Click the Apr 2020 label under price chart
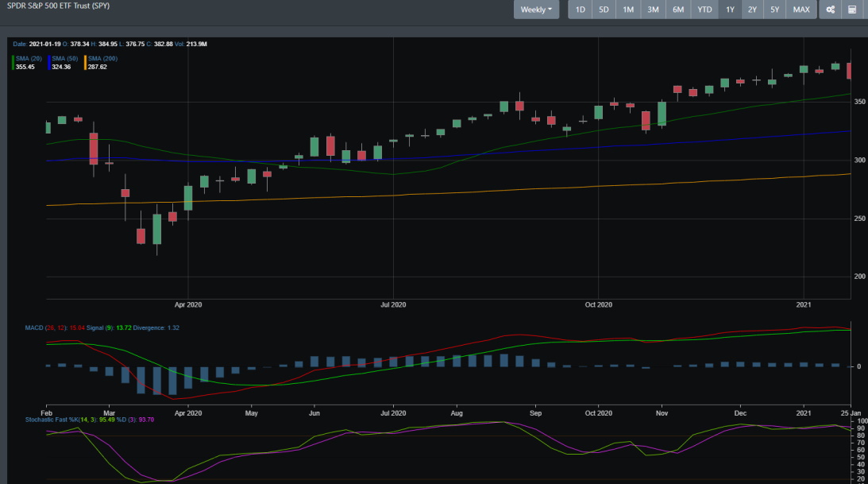 coord(188,305)
